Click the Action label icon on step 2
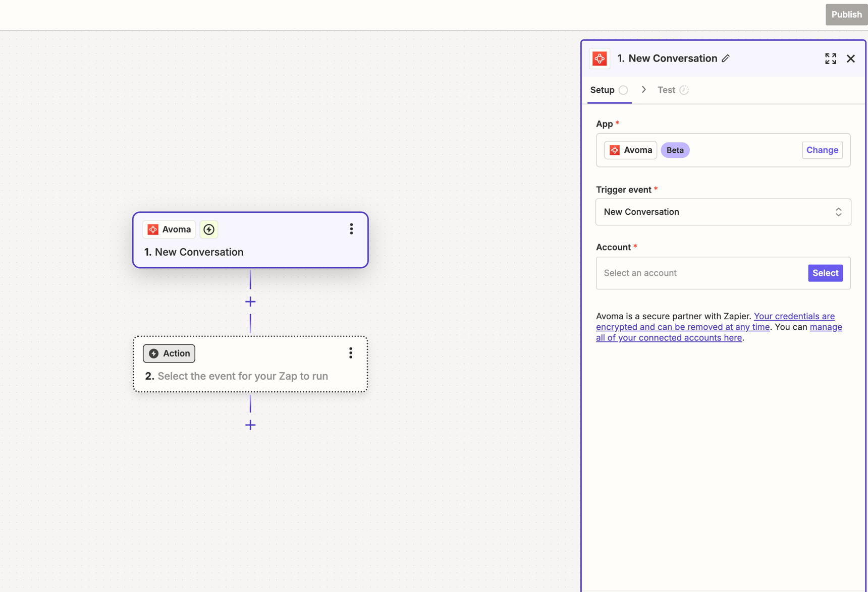The width and height of the screenshot is (868, 592). tap(154, 353)
